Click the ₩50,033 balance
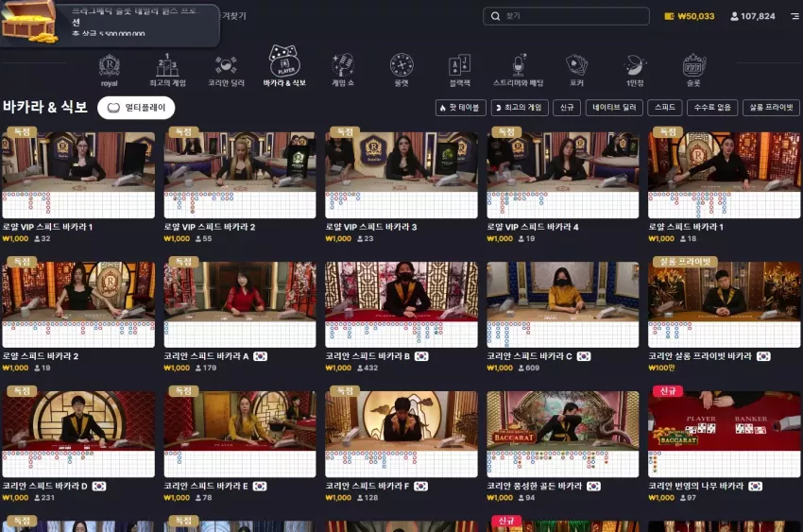The width and height of the screenshot is (803, 532). (x=695, y=16)
